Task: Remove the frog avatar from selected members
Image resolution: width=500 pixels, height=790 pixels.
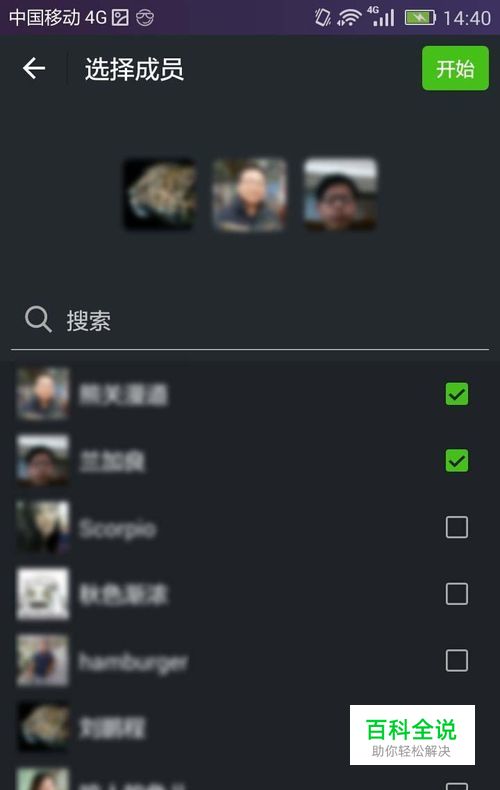Action: (160, 194)
